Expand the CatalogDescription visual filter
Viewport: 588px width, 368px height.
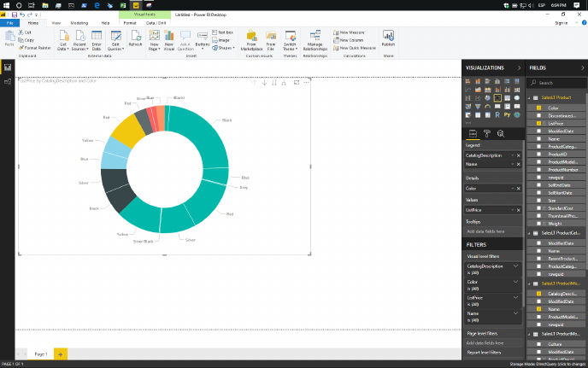click(x=515, y=267)
